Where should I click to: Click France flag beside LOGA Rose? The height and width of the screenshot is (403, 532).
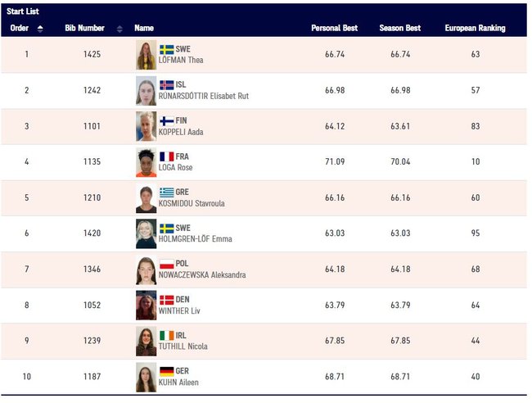(x=166, y=156)
